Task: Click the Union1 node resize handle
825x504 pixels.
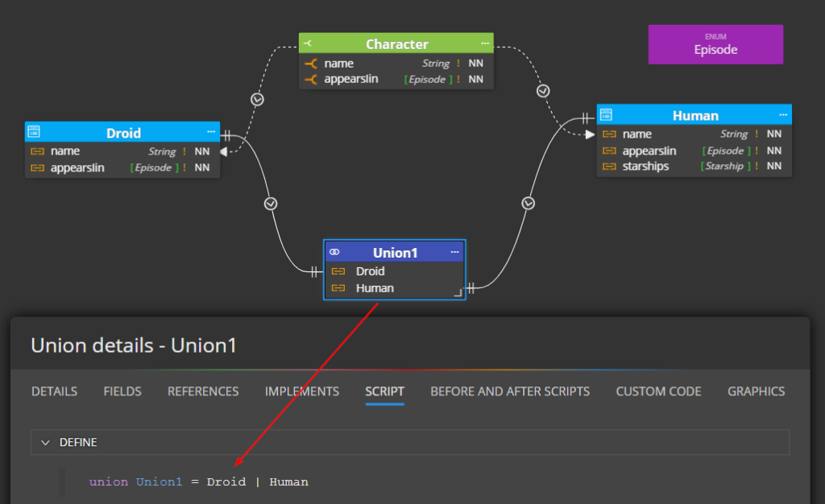Action: click(458, 293)
